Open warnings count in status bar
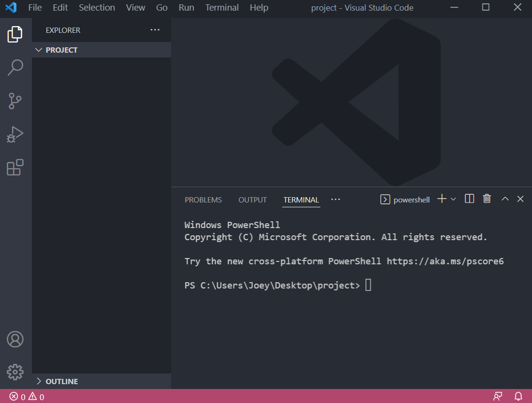 36,397
